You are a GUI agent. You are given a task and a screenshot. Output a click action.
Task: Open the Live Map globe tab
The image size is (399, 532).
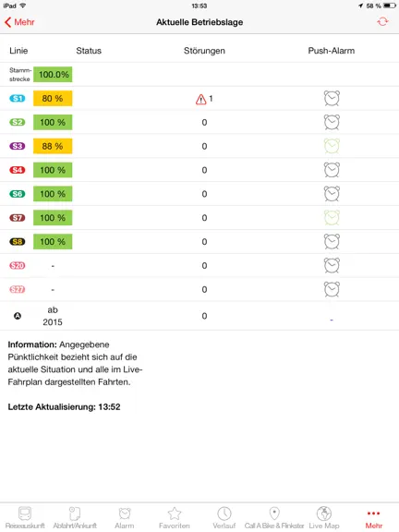coord(323,517)
